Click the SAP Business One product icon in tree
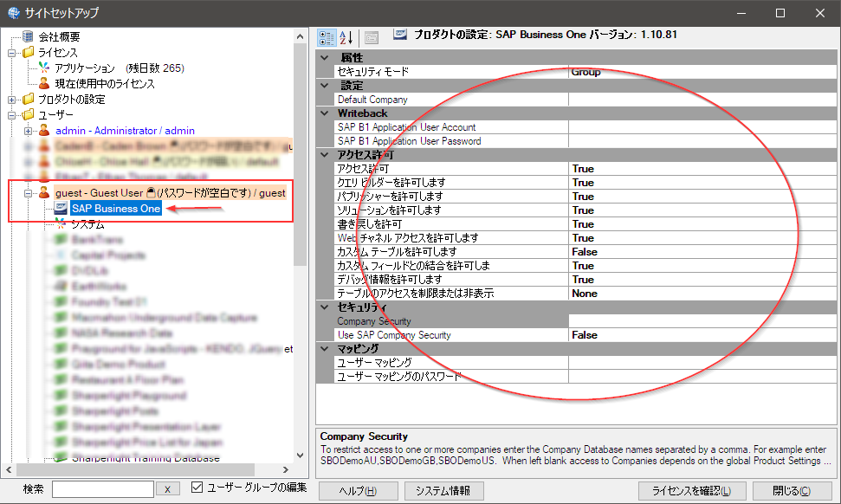Viewport: 841px width, 504px height. pyautogui.click(x=61, y=208)
